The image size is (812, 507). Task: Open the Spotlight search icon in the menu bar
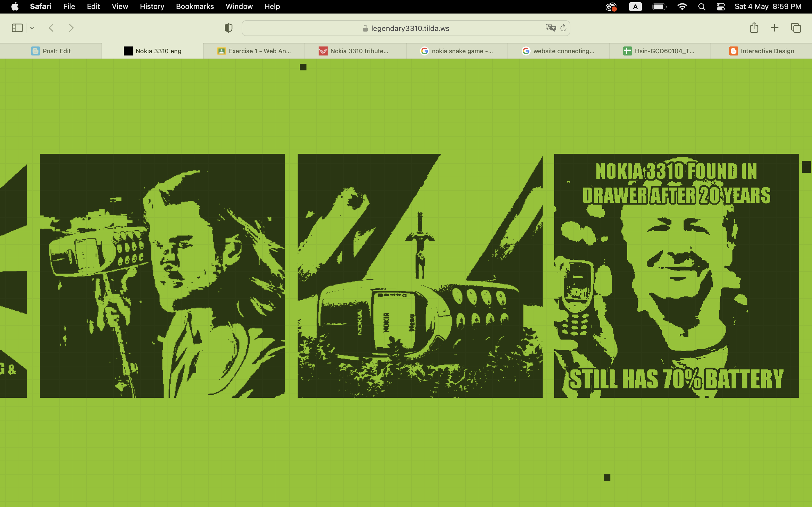coord(701,7)
